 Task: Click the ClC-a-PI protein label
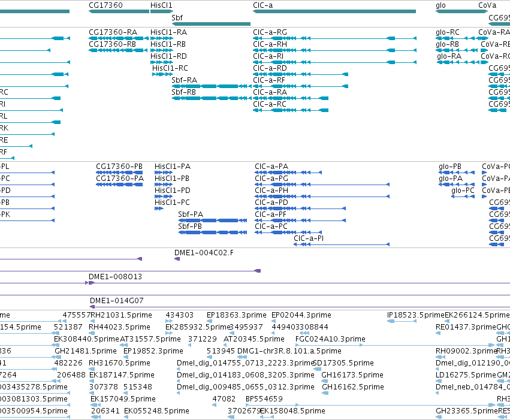309,238
